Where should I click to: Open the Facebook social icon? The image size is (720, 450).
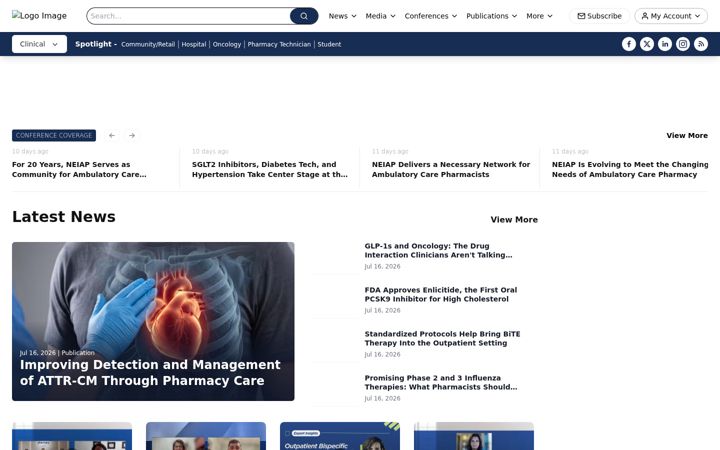pyautogui.click(x=629, y=44)
